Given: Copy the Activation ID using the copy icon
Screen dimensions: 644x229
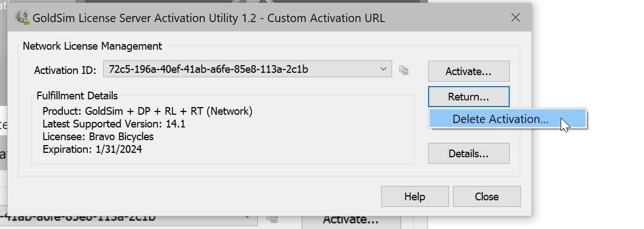Looking at the screenshot, I should (404, 70).
